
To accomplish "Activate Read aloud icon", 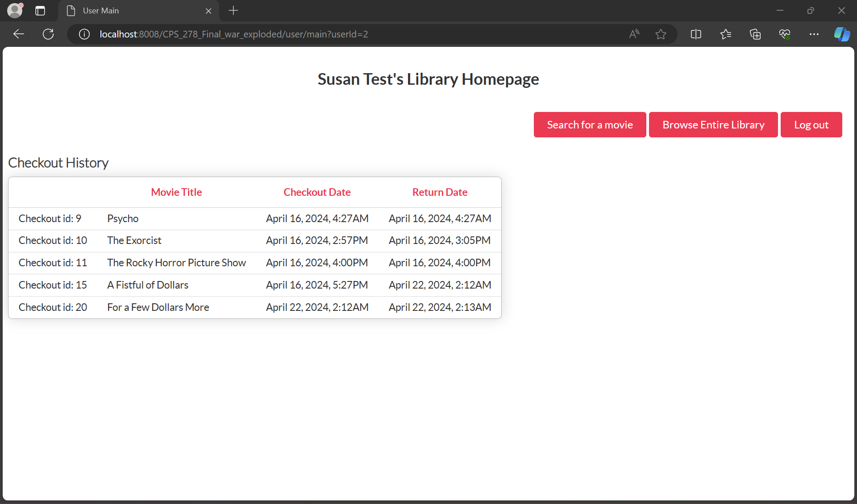I will [634, 34].
